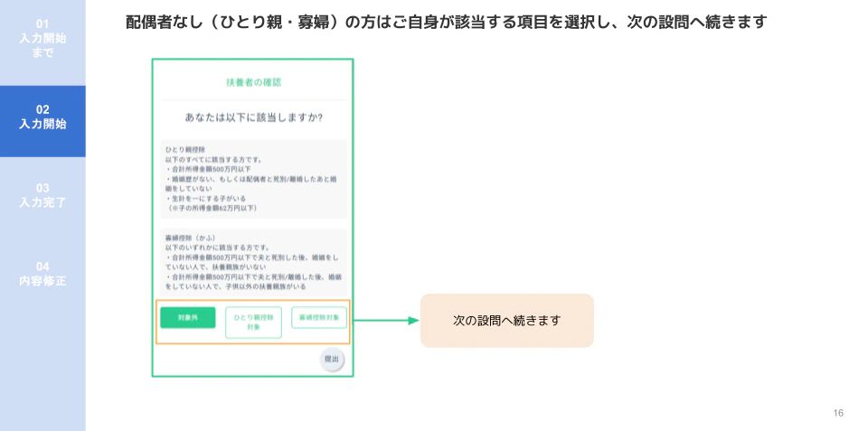The image size is (868, 431).
Task: Choose the 対象外 option button
Action: [x=188, y=317]
